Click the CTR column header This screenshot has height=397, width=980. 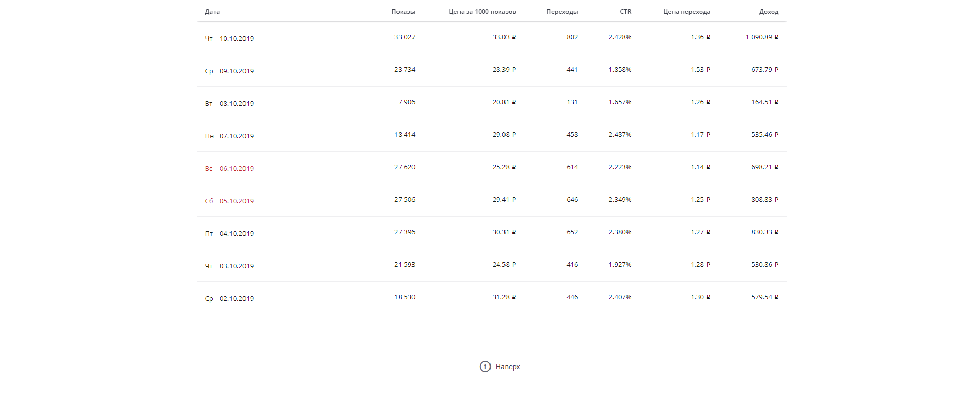tap(625, 12)
